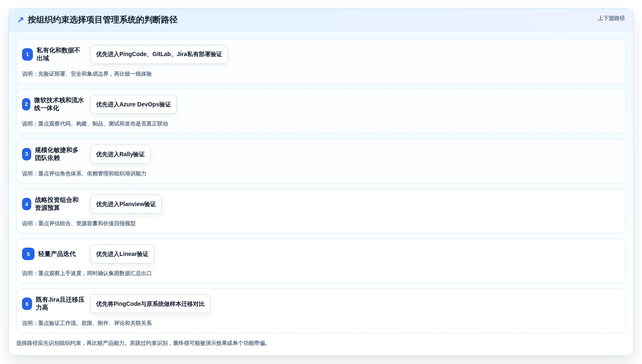Click the note 重点观察代码、构建、制品
The width and height of the screenshot is (642, 364).
95,124
